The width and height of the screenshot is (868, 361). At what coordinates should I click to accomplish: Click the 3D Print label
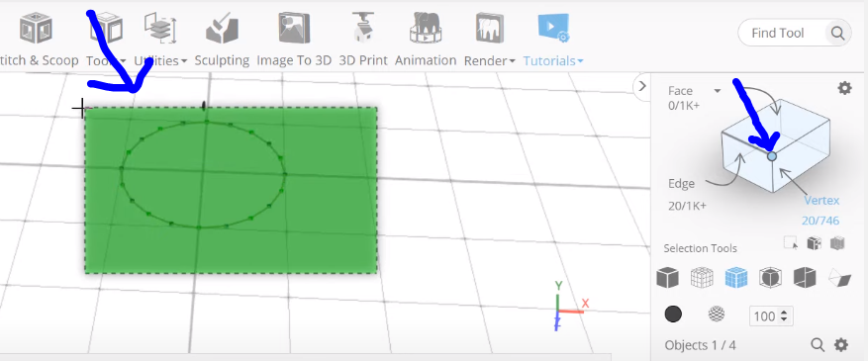tap(363, 60)
